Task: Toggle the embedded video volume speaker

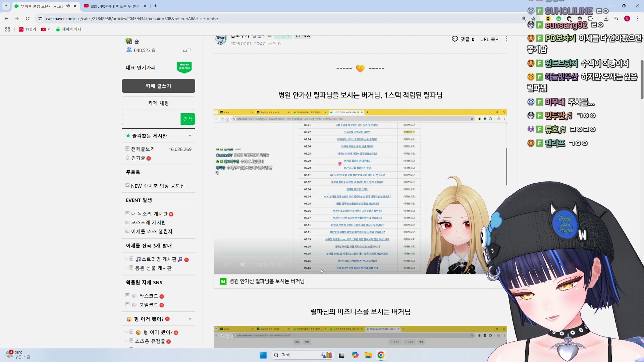Action: tap(244, 265)
